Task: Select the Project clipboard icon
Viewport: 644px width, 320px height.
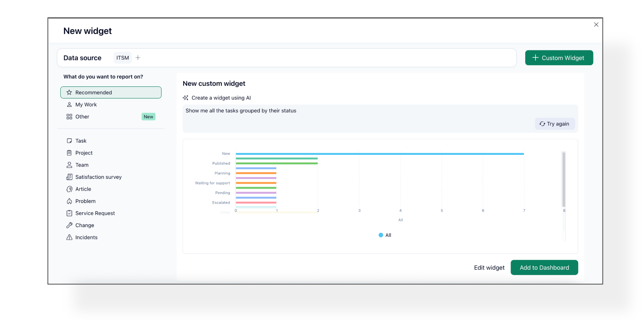Action: click(69, 153)
